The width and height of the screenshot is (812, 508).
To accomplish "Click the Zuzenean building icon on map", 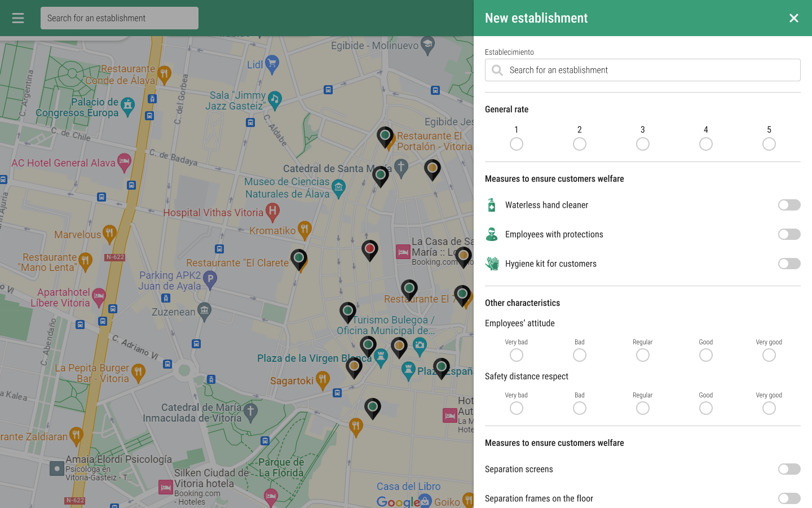I will (204, 311).
